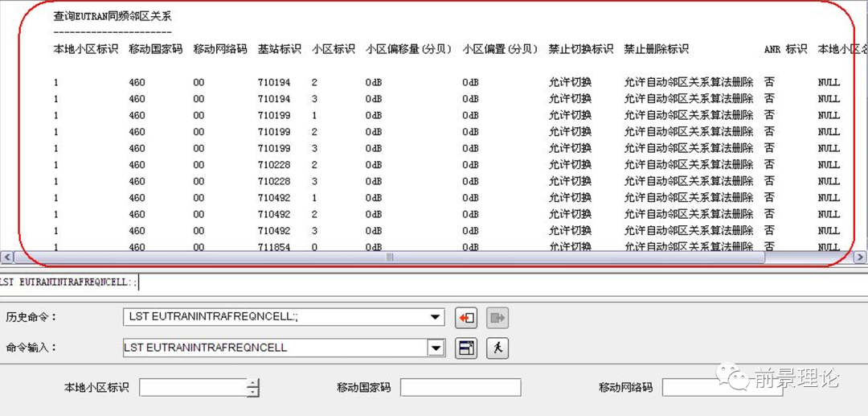Click inside the 命令输入 text box
Image resolution: width=868 pixels, height=416 pixels.
[273, 348]
